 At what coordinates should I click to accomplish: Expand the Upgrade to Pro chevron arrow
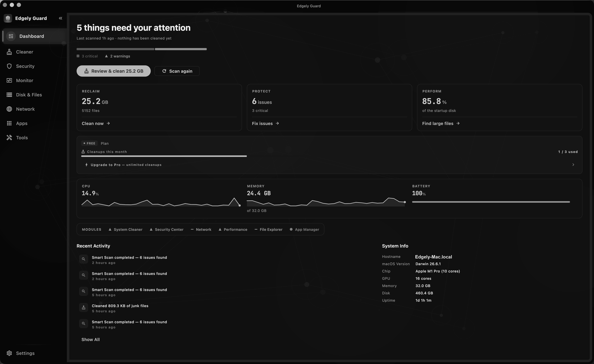[573, 165]
